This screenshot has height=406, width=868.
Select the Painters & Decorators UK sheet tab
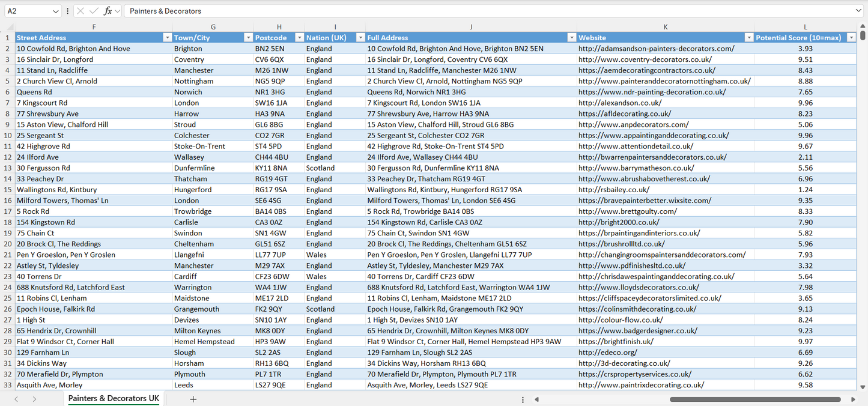(114, 399)
